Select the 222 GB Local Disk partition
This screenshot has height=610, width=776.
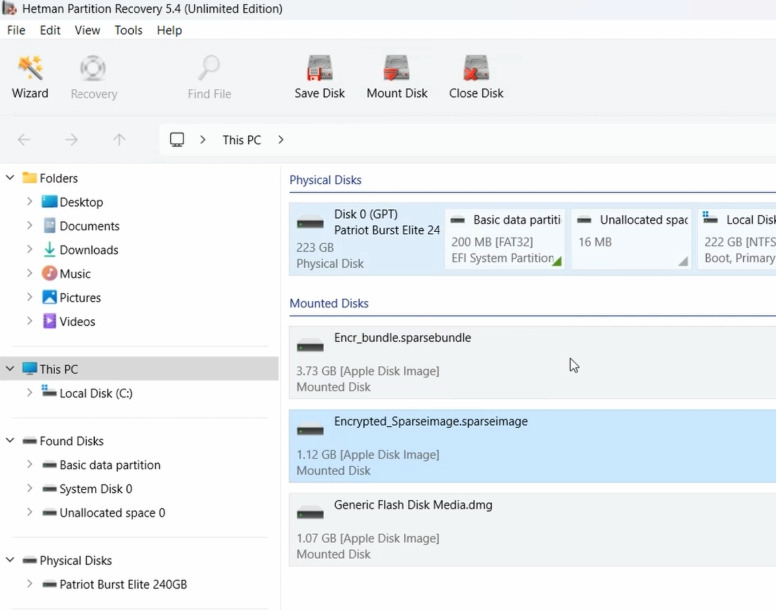[x=737, y=238]
